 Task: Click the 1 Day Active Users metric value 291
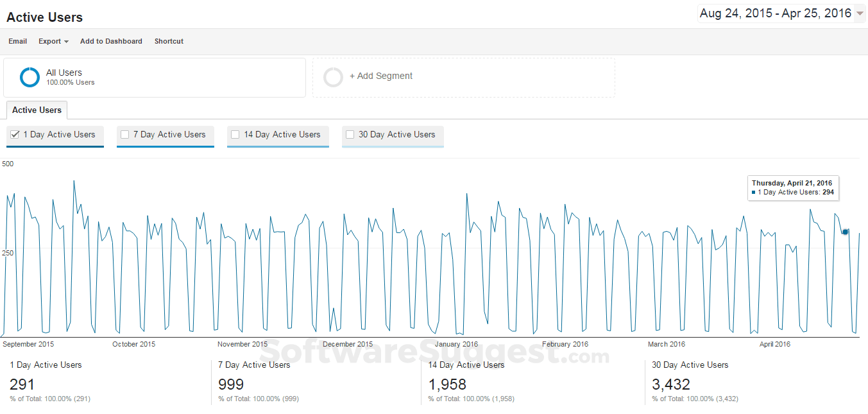click(22, 384)
